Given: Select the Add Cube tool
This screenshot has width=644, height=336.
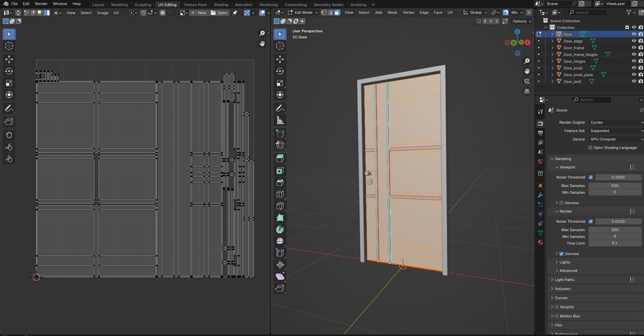Looking at the screenshot, I should (x=280, y=133).
